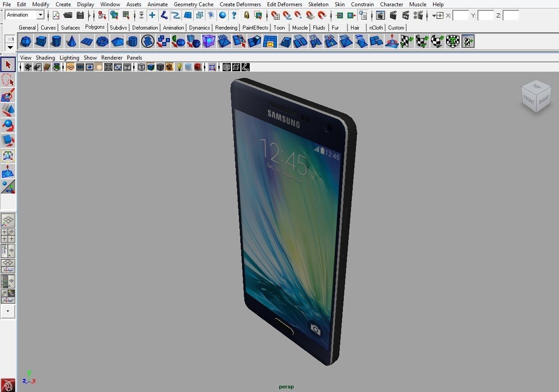559x392 pixels.
Task: Open shelf options down-arrow menu
Action: 10,47
